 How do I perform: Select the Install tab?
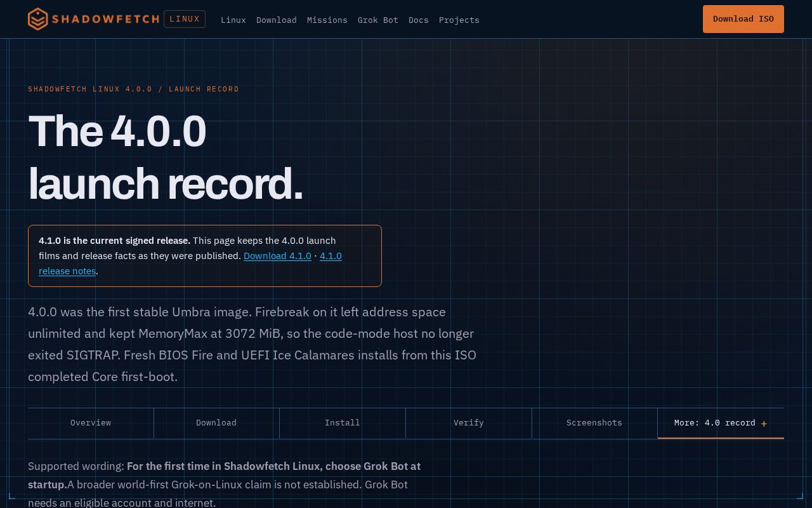pos(343,423)
